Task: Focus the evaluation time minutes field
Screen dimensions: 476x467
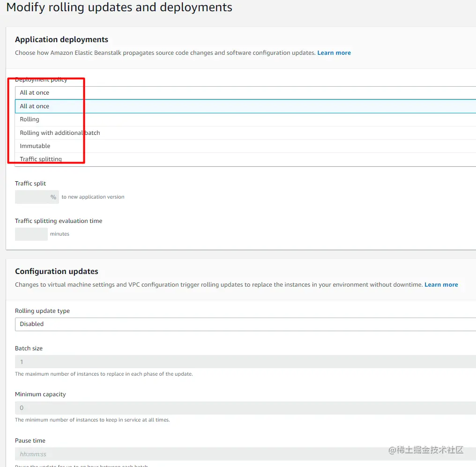Action: (x=31, y=234)
